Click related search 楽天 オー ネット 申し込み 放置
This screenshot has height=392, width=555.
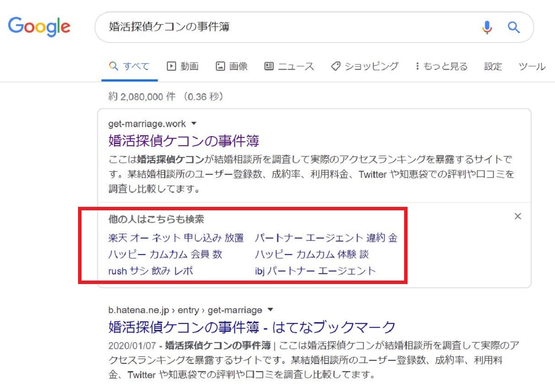(x=176, y=238)
